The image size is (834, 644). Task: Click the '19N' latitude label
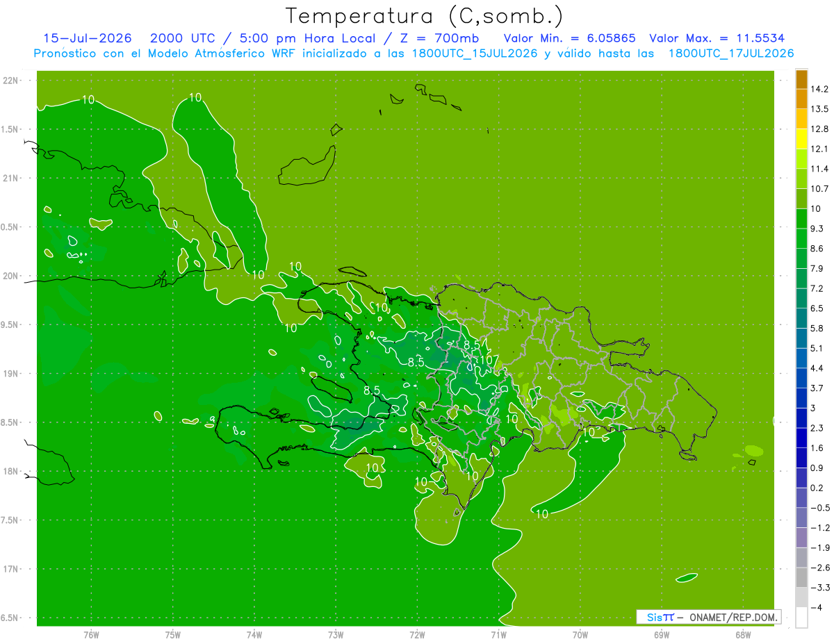(10, 374)
